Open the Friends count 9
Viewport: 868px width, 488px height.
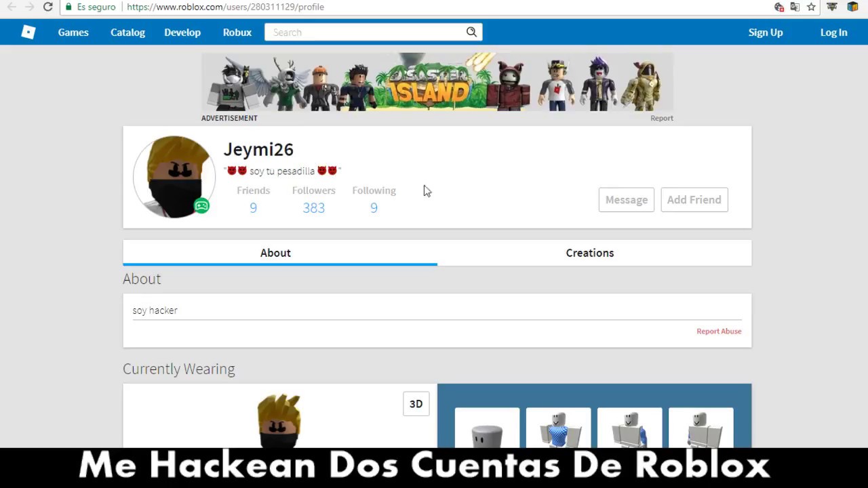(253, 208)
